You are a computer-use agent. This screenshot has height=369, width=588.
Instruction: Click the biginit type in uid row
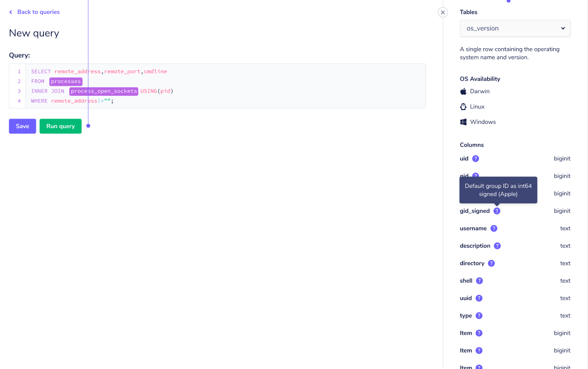(562, 159)
